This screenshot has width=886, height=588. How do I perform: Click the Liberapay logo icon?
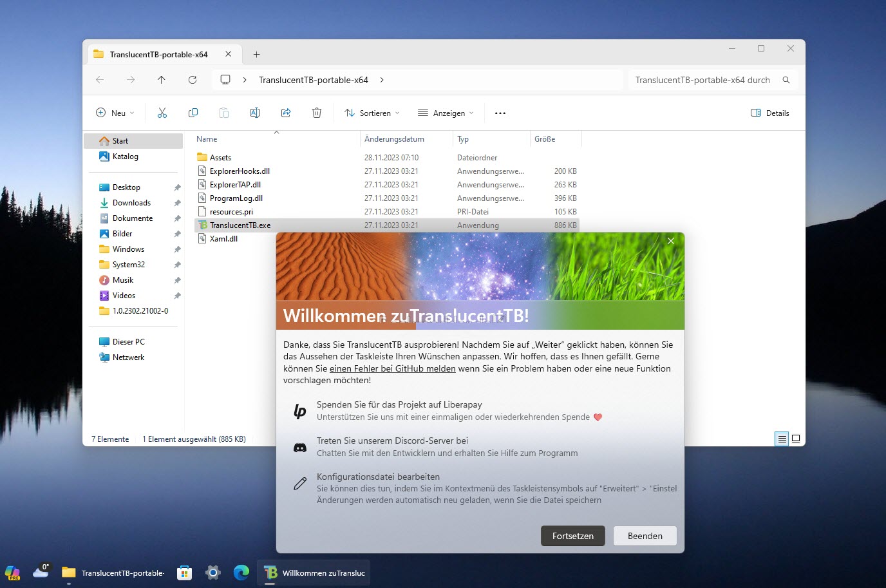pyautogui.click(x=300, y=411)
